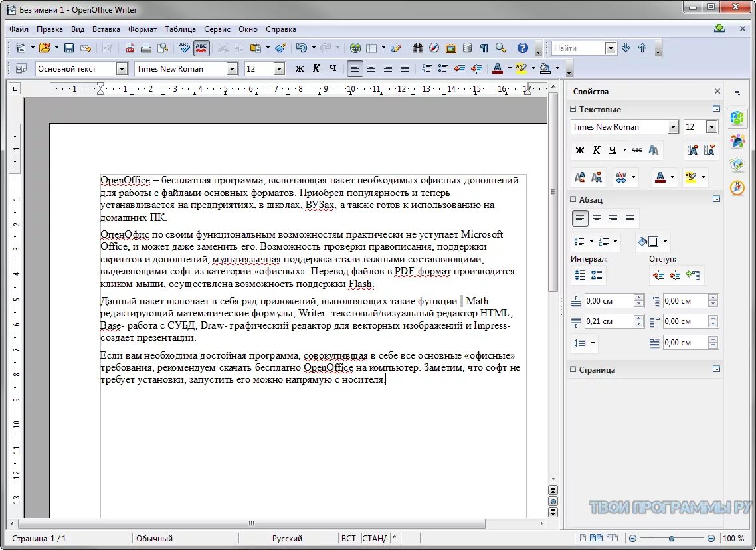Find previous with up arrow
Image resolution: width=756 pixels, height=550 pixels.
(x=642, y=48)
